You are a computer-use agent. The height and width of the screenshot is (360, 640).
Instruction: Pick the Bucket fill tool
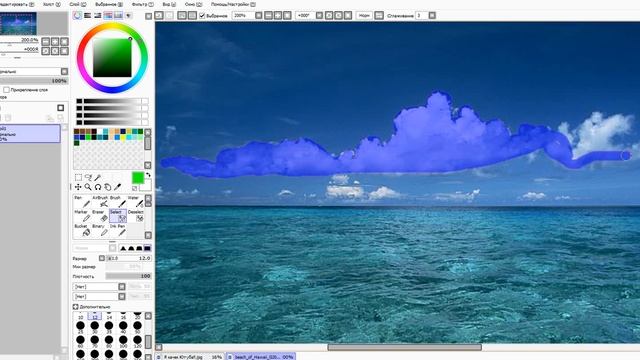[82, 230]
